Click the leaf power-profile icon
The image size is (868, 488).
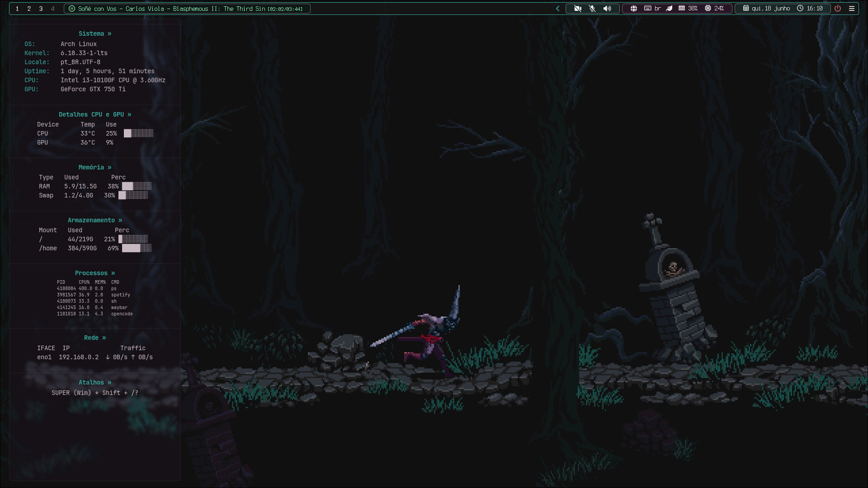click(670, 9)
